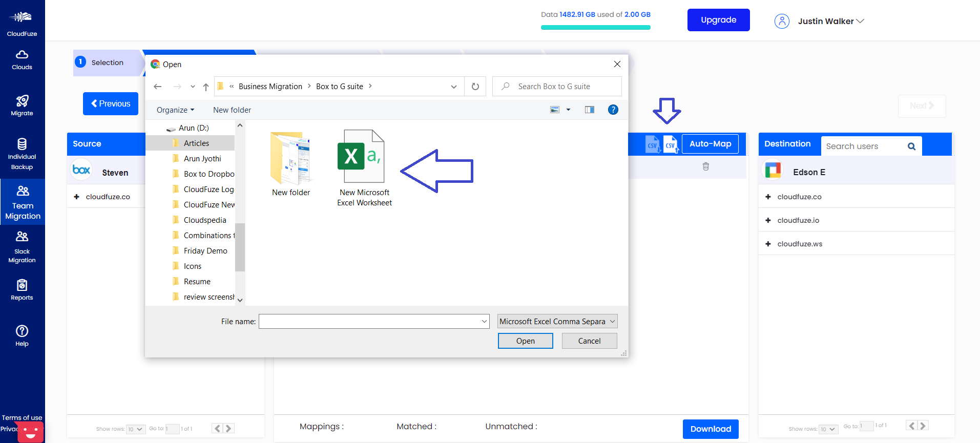This screenshot has width=980, height=443.
Task: Click New folder toolbar command
Action: (232, 110)
